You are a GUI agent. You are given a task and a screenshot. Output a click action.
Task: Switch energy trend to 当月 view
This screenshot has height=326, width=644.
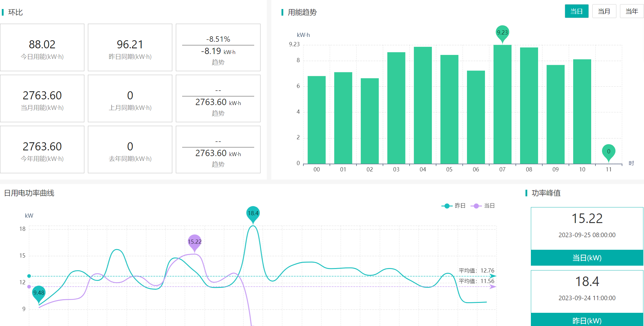coord(604,11)
